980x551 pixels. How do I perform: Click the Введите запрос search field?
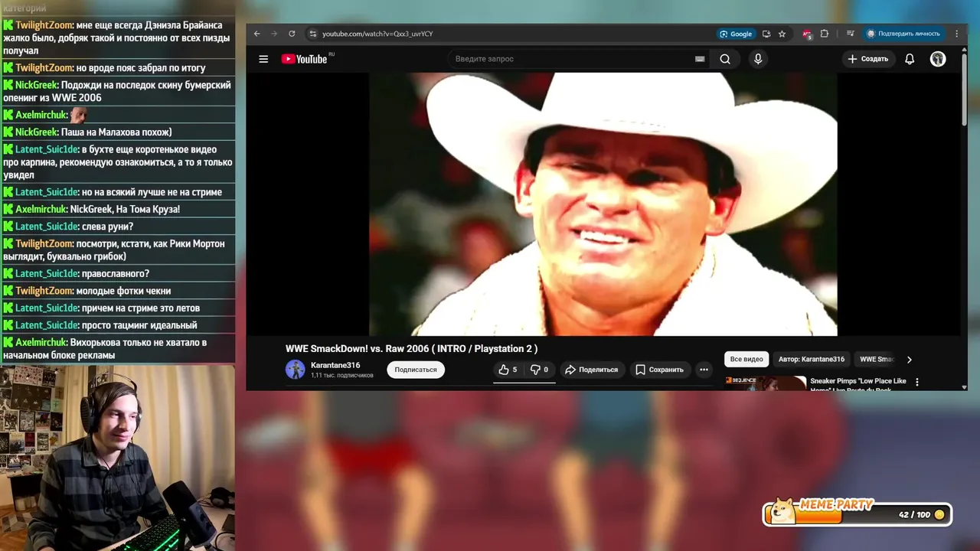pyautogui.click(x=570, y=59)
